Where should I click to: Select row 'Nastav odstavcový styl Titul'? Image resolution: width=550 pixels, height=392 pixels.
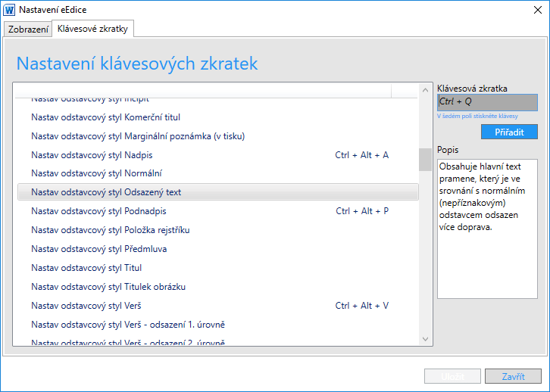pos(218,268)
